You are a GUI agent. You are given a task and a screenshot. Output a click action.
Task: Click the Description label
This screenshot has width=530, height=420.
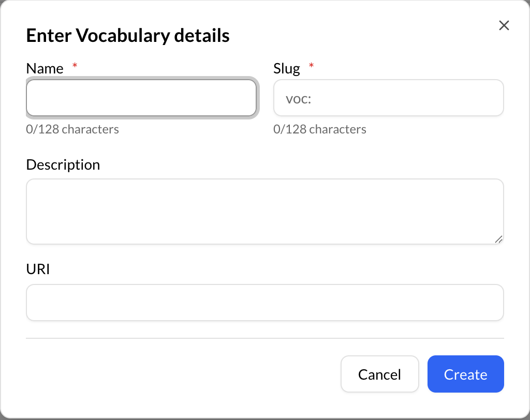point(63,164)
